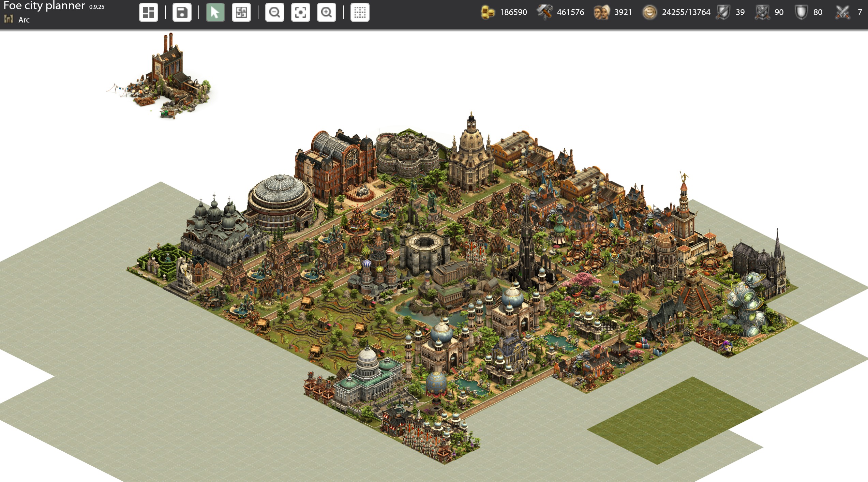Open the buildings panel layout button

pos(149,13)
